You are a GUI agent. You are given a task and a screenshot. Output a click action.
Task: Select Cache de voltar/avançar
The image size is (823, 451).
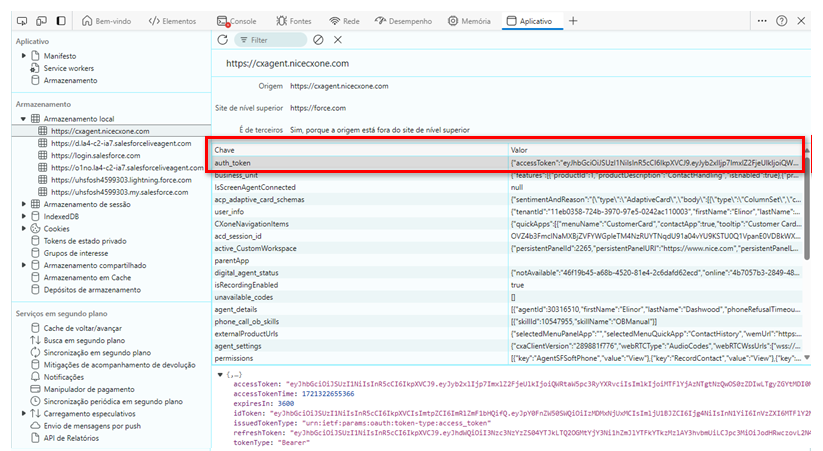[x=82, y=328]
